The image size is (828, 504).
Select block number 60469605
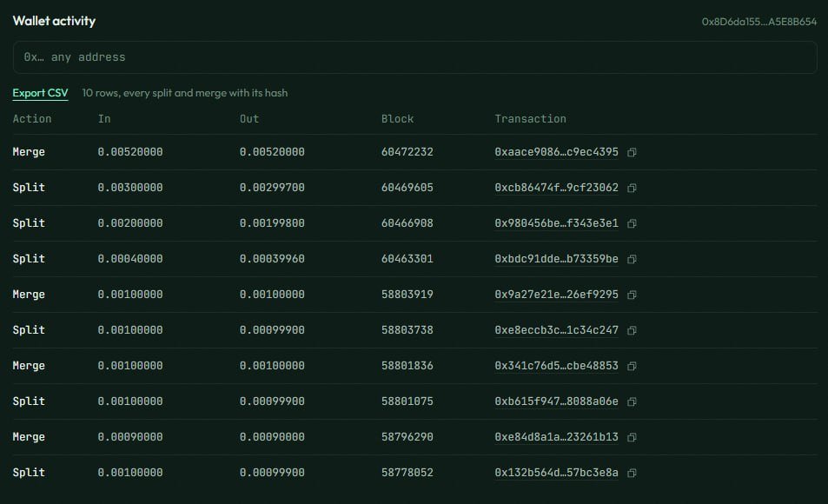point(407,188)
